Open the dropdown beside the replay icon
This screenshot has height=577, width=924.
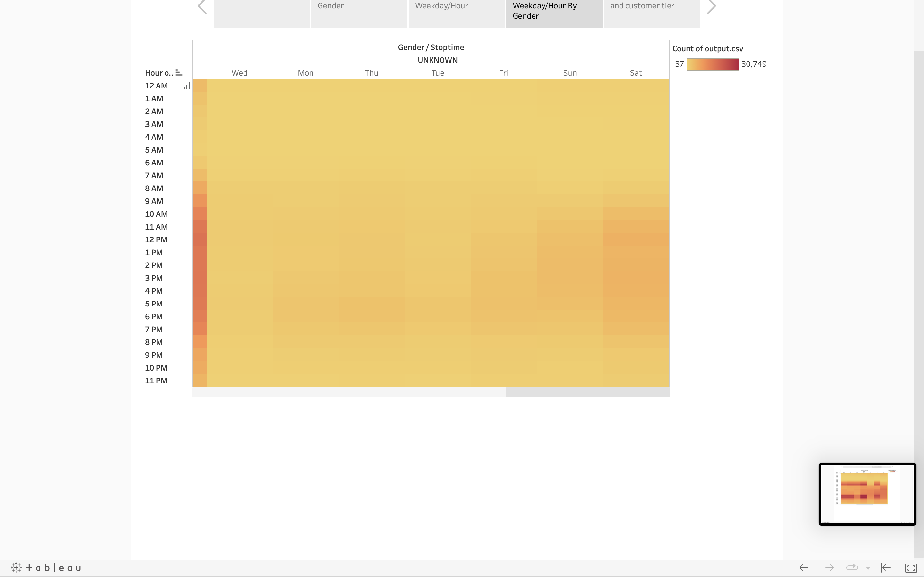click(x=868, y=567)
